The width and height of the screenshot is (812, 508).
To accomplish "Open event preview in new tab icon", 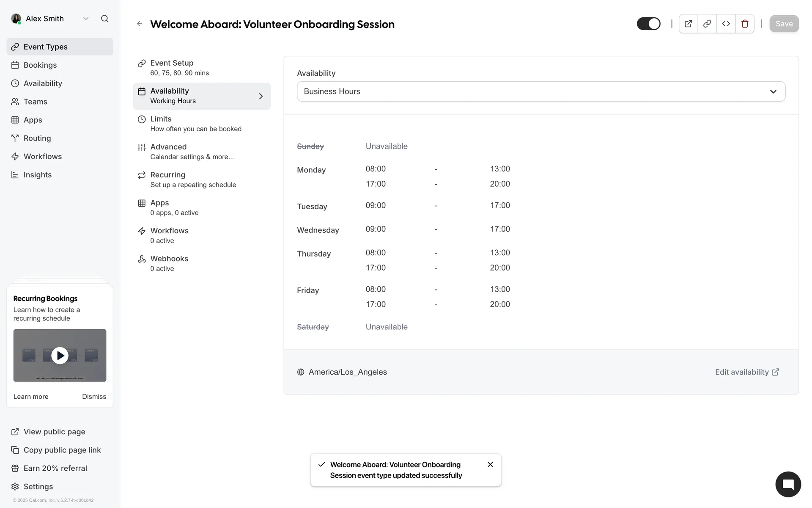I will point(688,24).
